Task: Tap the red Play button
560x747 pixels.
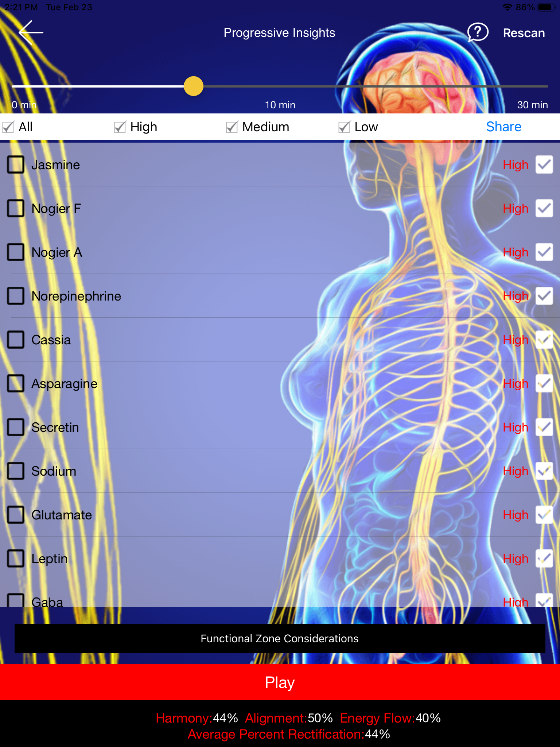Action: (x=280, y=682)
